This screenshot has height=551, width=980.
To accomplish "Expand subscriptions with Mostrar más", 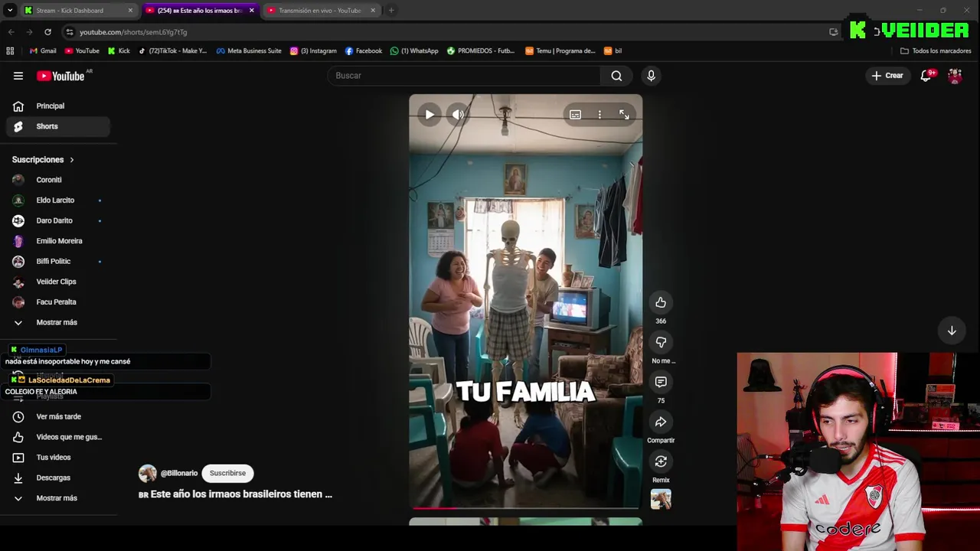I will 58,322.
